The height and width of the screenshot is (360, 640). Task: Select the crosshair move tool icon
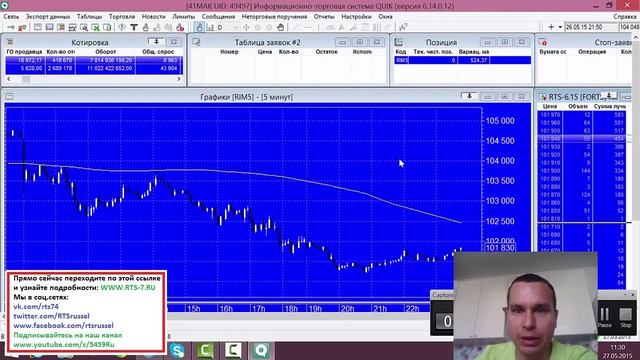tap(246, 27)
